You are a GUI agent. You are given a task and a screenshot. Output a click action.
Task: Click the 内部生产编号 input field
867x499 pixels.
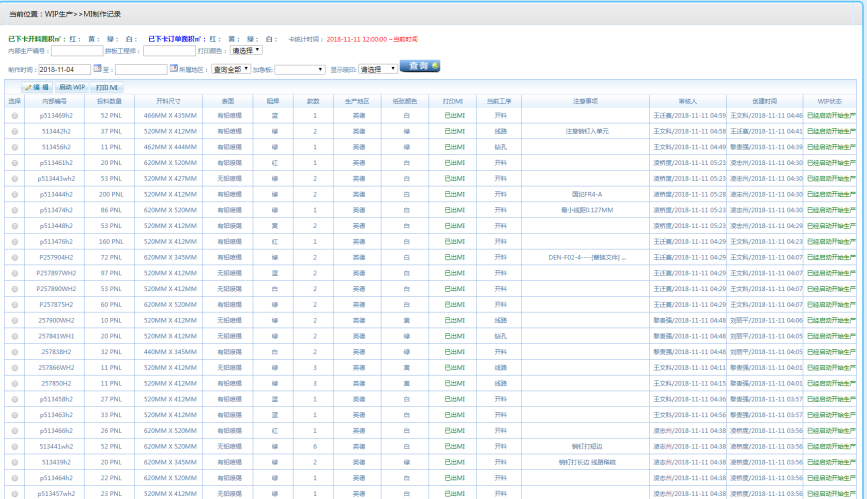tap(77, 50)
